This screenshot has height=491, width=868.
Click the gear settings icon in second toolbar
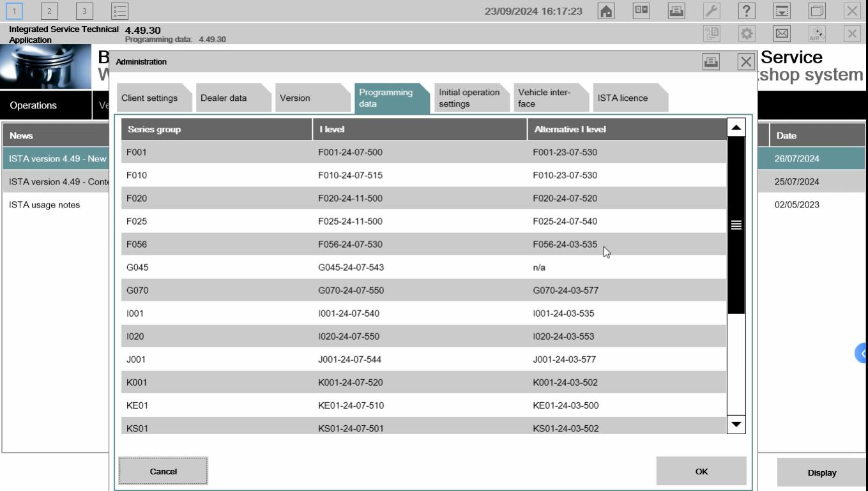tap(747, 33)
